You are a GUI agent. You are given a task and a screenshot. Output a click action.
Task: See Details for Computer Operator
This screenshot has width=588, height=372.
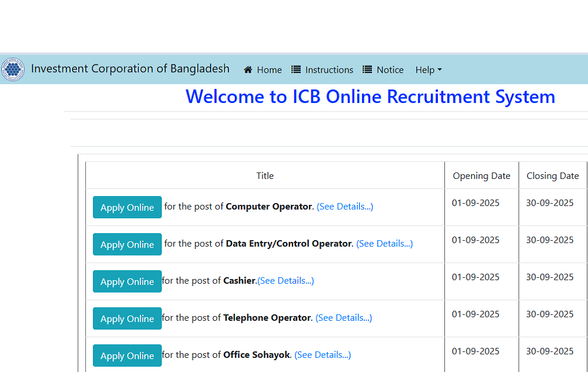coord(345,207)
